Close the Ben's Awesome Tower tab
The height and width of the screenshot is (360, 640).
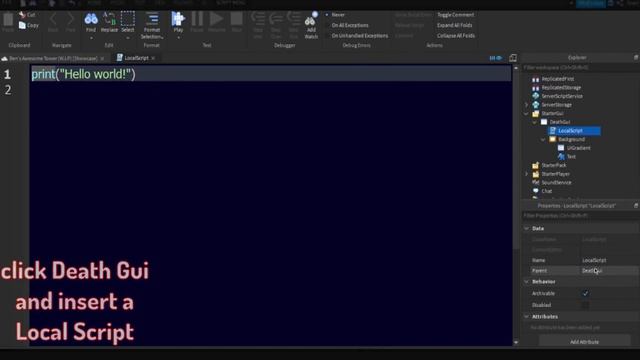(102, 58)
